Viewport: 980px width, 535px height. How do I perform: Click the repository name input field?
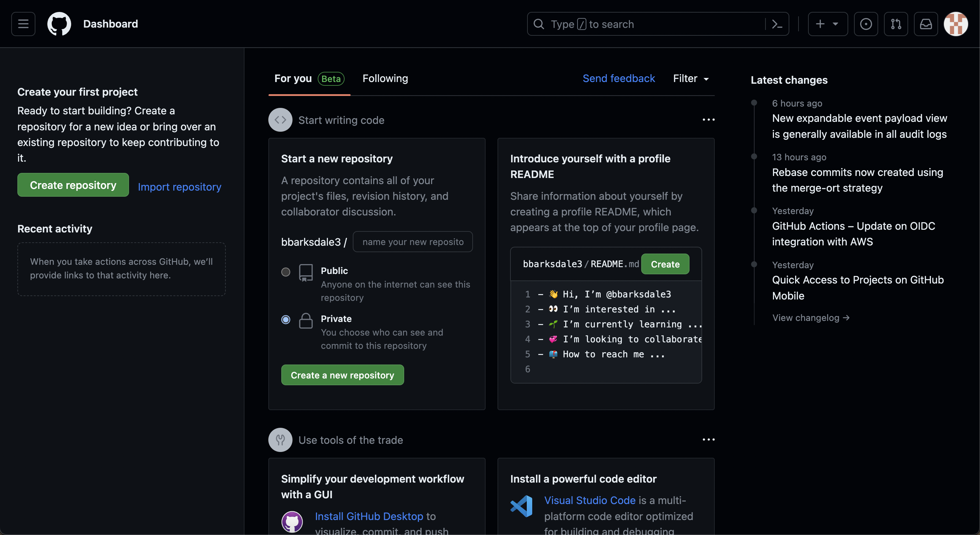(412, 241)
